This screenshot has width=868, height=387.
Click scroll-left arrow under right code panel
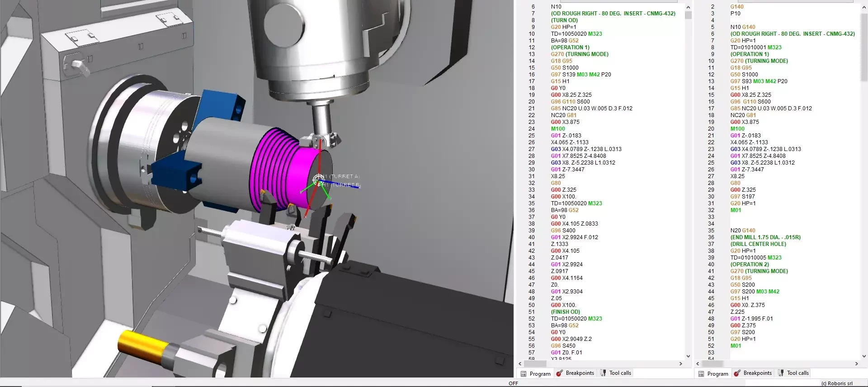pos(698,363)
